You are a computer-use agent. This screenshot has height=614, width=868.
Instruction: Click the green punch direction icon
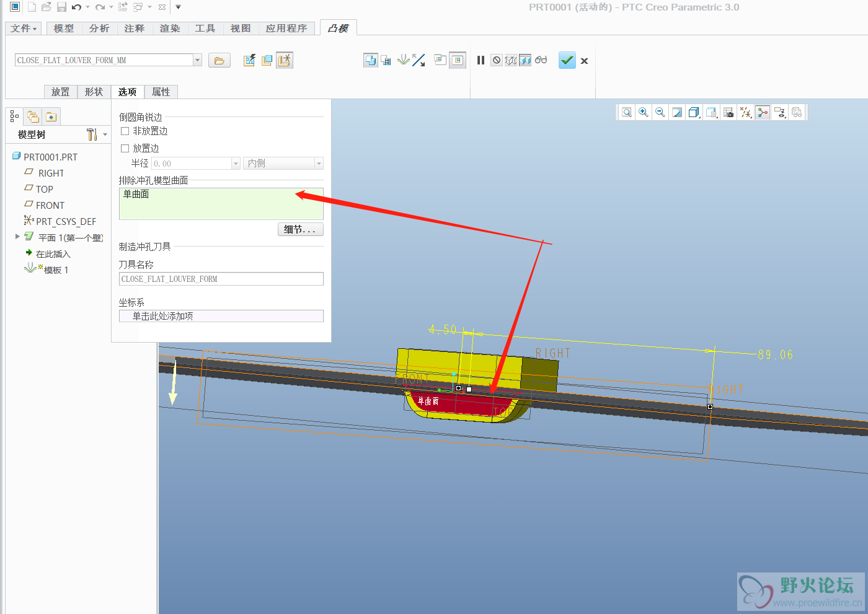[x=403, y=60]
